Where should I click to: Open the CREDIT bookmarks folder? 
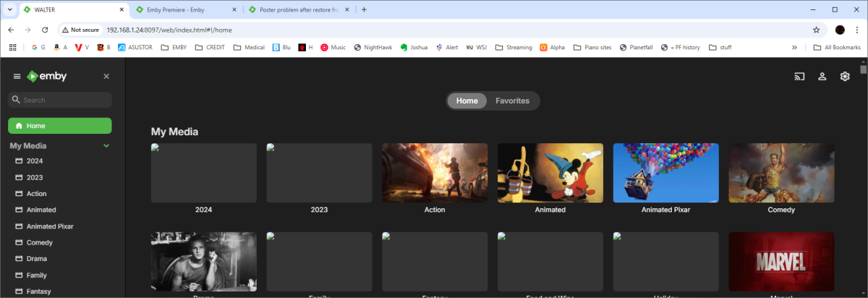tap(210, 47)
